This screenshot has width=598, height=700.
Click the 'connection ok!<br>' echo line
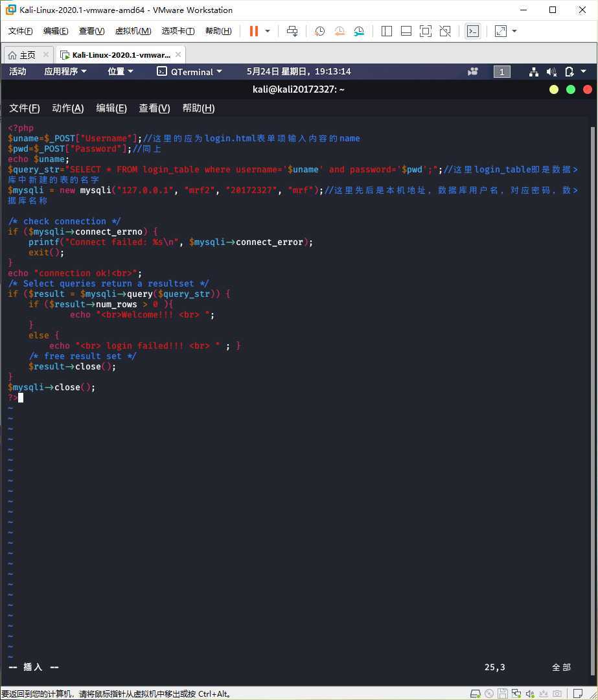click(75, 274)
